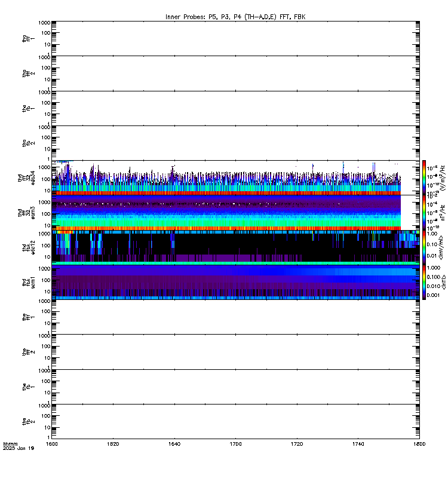Click the '1620' time axis label
Image resolution: width=448 pixels, height=478 pixels.
(x=113, y=444)
